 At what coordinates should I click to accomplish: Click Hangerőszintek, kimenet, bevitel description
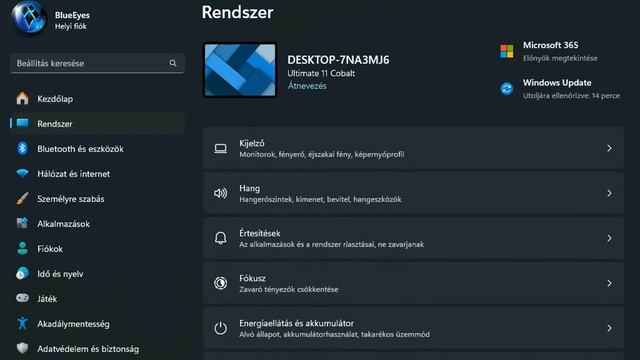pos(320,199)
